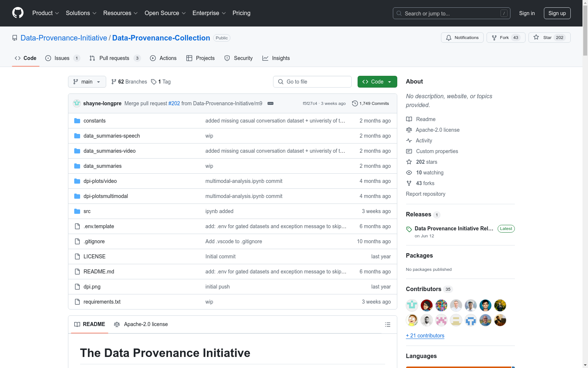Screen dimensions: 588x368
Task: Click the stars count star icon
Action: click(409, 162)
